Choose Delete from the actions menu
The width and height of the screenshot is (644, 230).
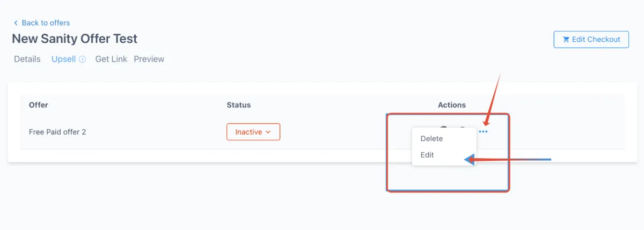point(431,138)
